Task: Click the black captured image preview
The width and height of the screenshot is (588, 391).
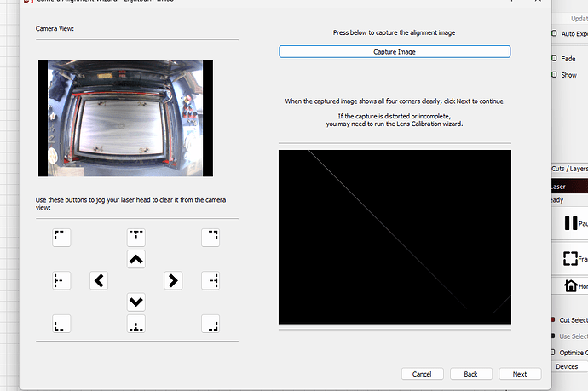Action: 395,237
